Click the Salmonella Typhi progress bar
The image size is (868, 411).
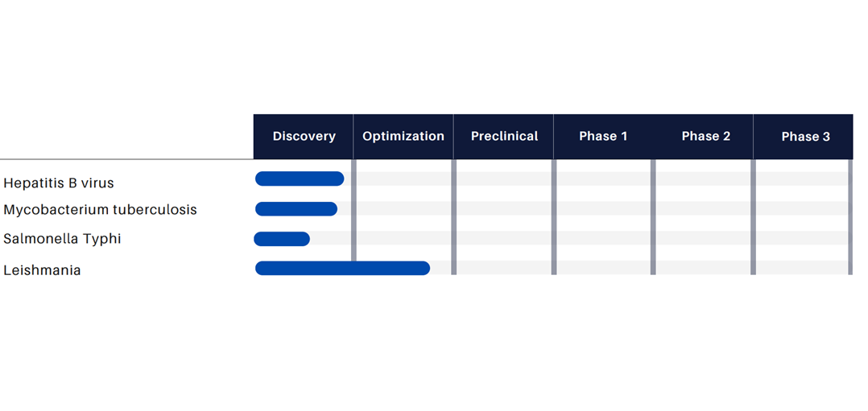282,239
